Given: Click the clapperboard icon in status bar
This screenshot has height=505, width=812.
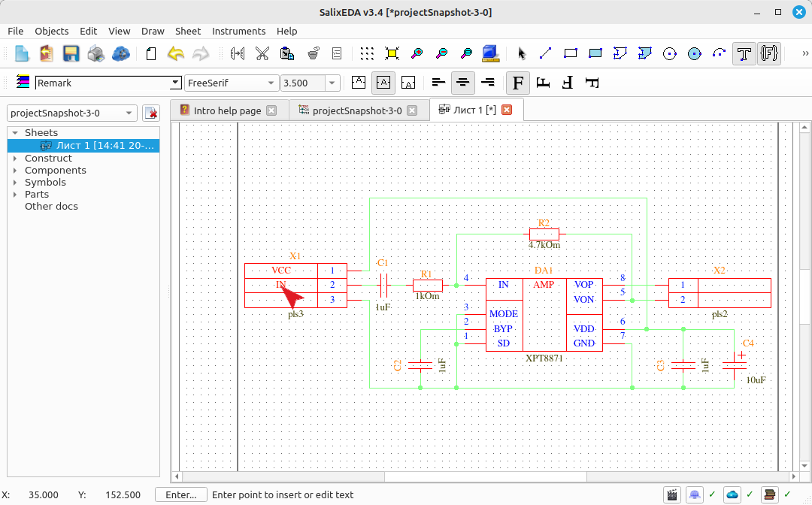Looking at the screenshot, I should 672,494.
